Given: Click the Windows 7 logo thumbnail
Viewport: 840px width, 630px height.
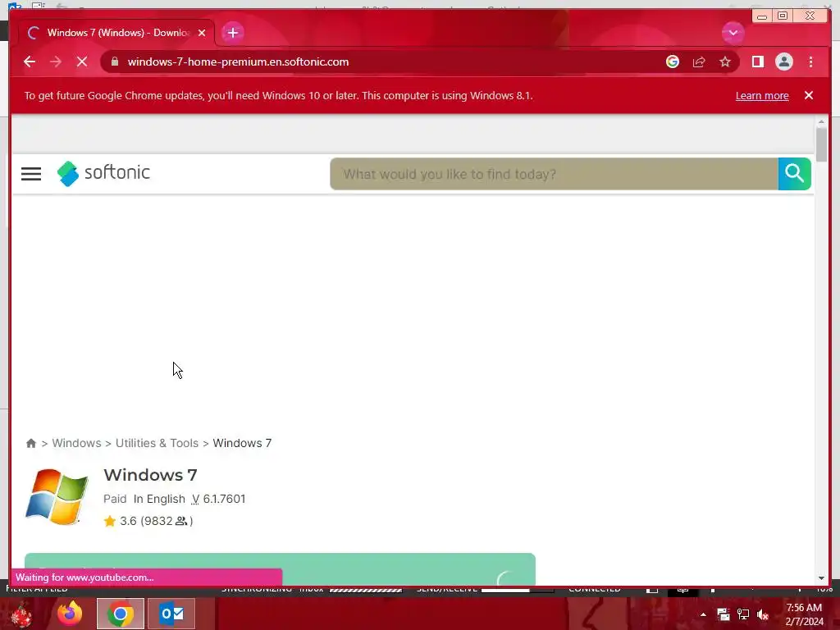Looking at the screenshot, I should point(57,496).
